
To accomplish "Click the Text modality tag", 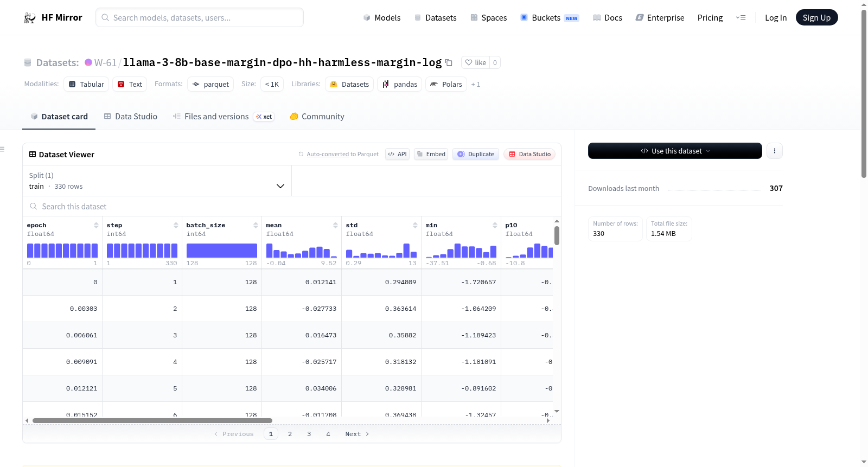I will coord(130,84).
